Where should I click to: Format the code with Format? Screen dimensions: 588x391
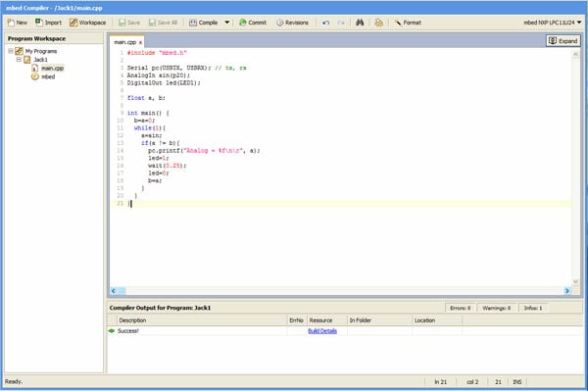coord(408,23)
